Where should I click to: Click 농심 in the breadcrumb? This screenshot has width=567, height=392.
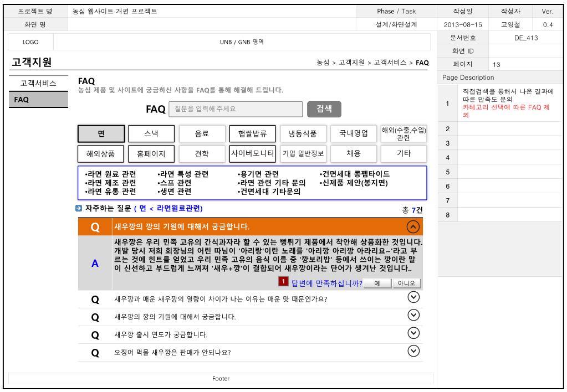click(x=323, y=63)
